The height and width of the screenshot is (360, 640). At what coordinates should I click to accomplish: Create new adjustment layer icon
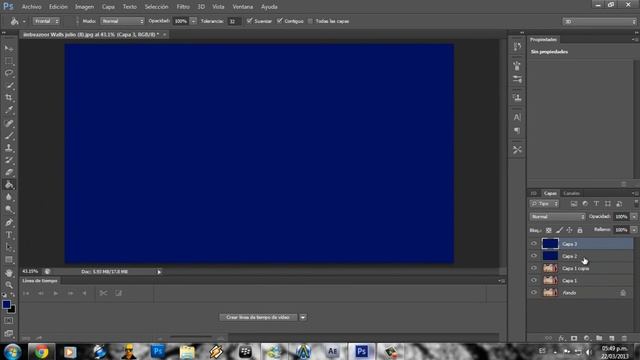tap(587, 338)
